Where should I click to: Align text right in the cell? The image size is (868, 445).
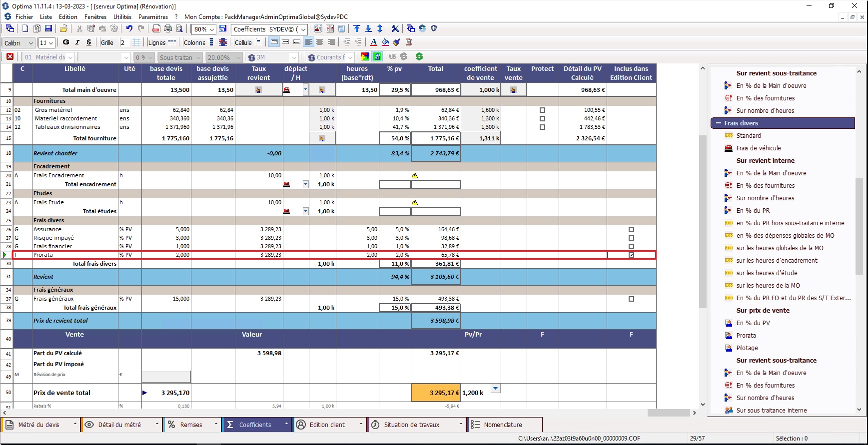[x=331, y=42]
